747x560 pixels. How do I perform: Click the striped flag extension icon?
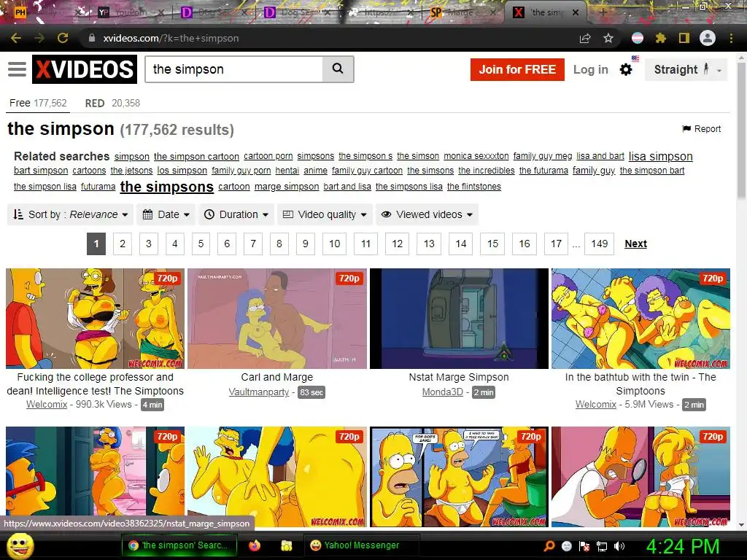coord(638,38)
